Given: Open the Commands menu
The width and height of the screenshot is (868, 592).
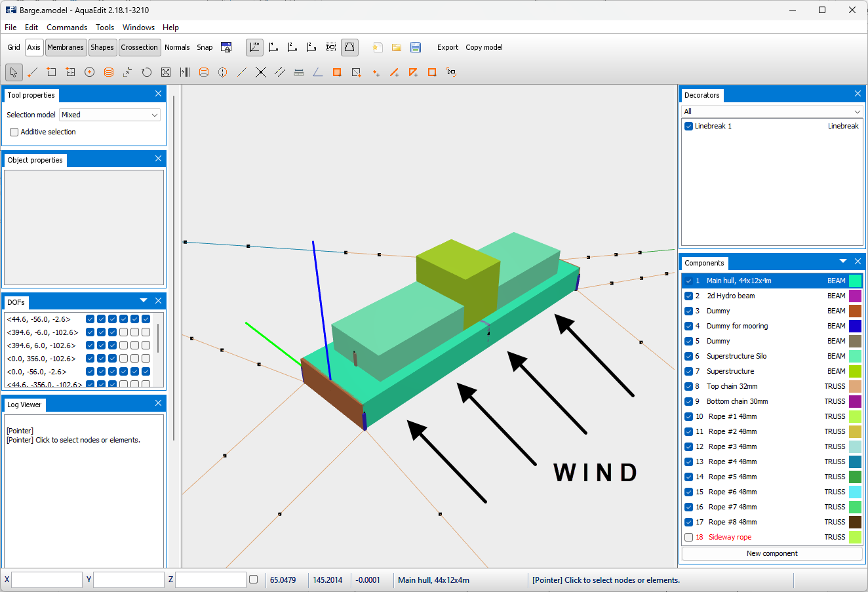Looking at the screenshot, I should pyautogui.click(x=67, y=28).
